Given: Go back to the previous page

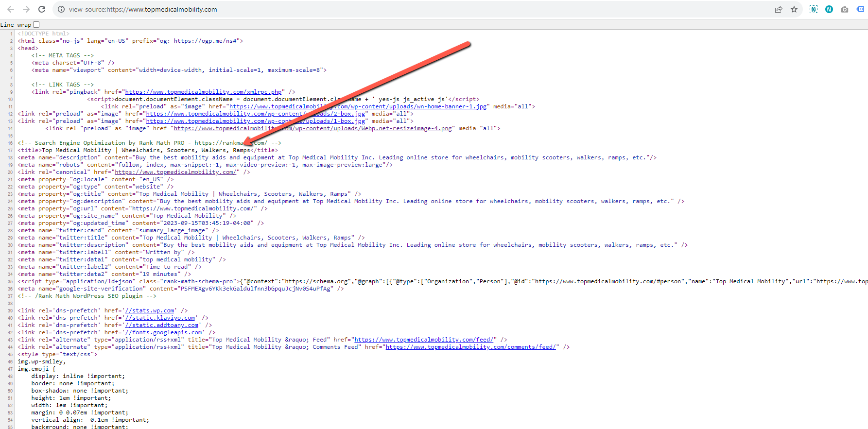Looking at the screenshot, I should pyautogui.click(x=11, y=9).
